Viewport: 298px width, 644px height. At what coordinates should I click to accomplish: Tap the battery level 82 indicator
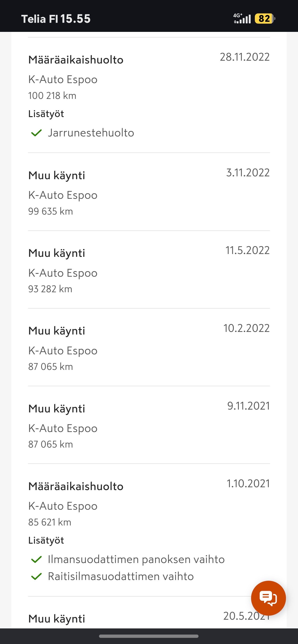[265, 18]
